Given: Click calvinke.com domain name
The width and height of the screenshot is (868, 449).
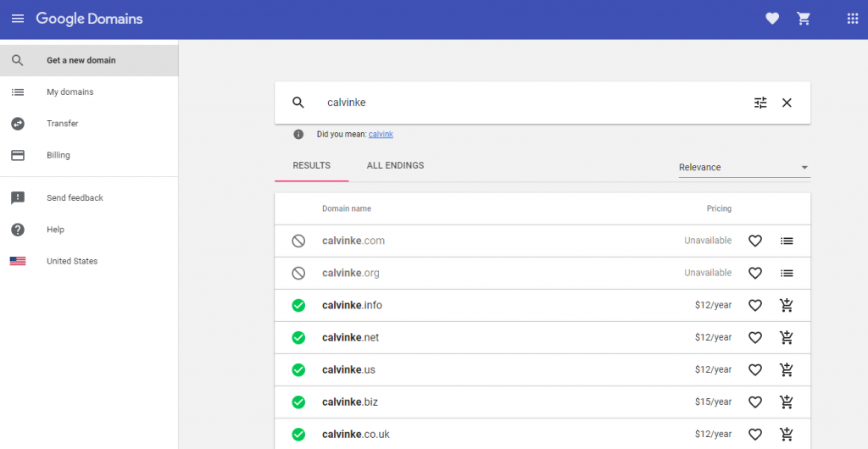Looking at the screenshot, I should tap(353, 241).
